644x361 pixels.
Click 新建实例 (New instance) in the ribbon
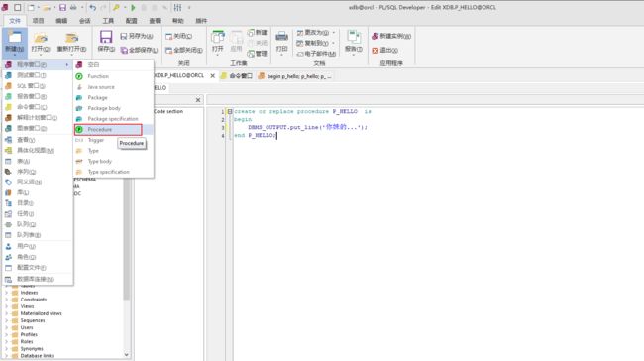391,36
